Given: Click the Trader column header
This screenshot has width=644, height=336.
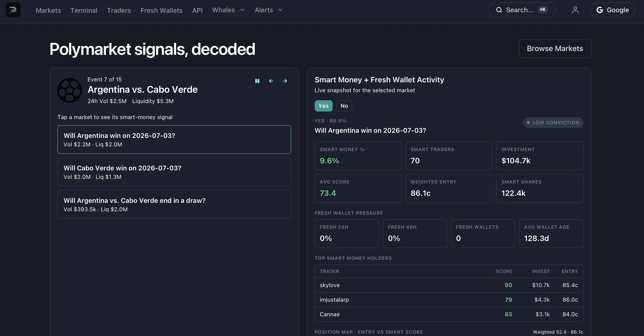Looking at the screenshot, I should pos(330,271).
